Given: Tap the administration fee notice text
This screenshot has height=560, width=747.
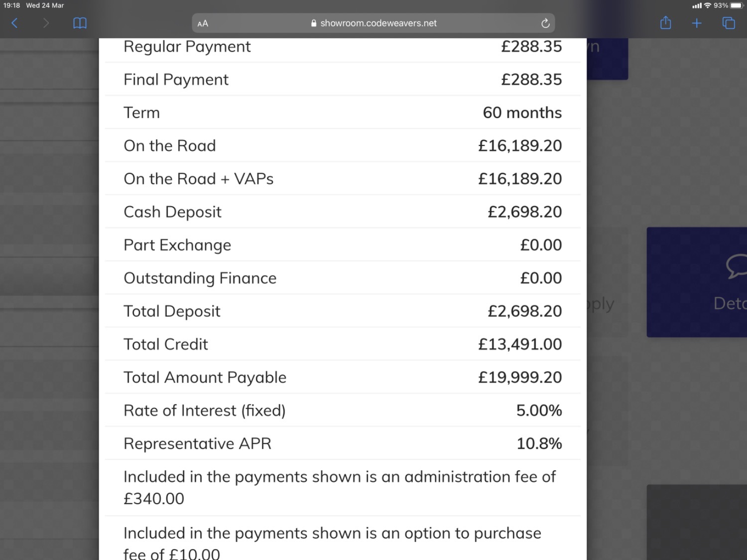Looking at the screenshot, I should tap(340, 487).
